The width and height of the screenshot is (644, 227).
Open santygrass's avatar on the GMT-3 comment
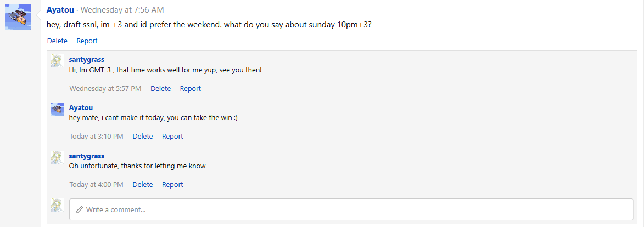(x=57, y=61)
